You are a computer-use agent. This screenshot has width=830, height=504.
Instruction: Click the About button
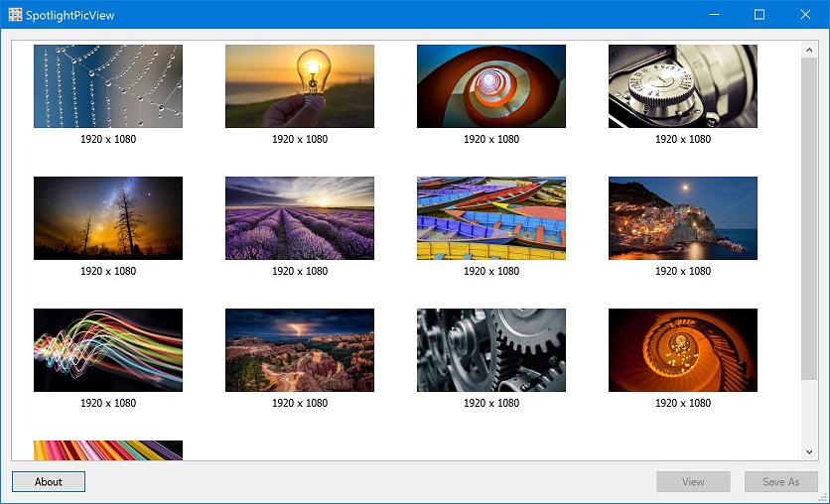coord(49,482)
